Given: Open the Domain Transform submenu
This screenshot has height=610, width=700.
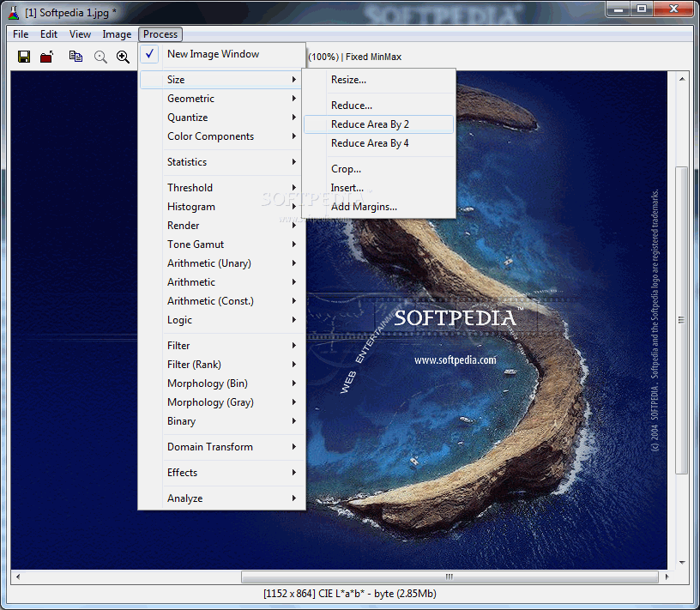Looking at the screenshot, I should tap(222, 447).
